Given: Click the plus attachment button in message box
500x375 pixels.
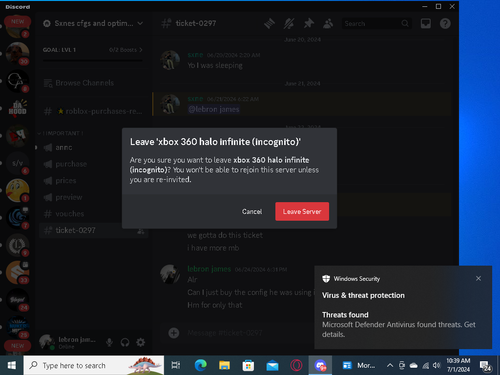Looking at the screenshot, I should click(174, 333).
